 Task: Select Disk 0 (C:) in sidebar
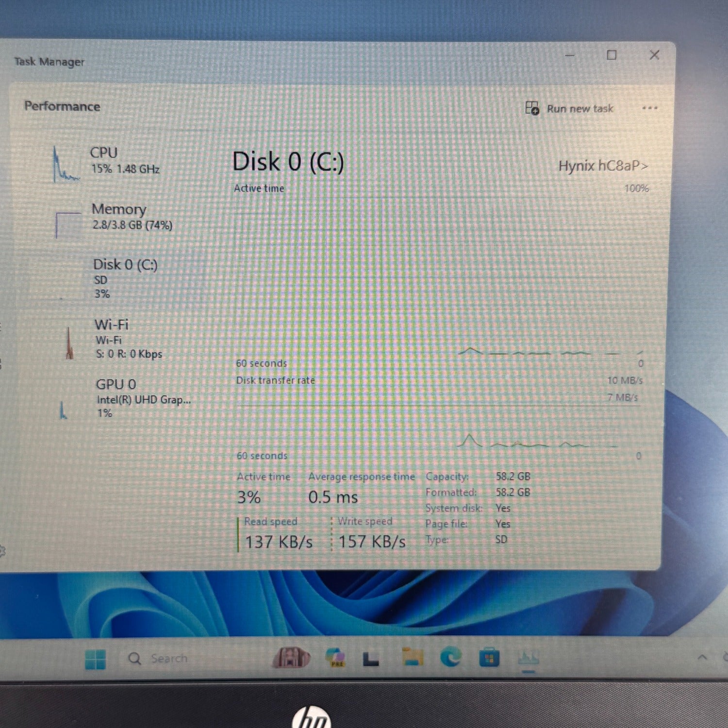[x=124, y=278]
